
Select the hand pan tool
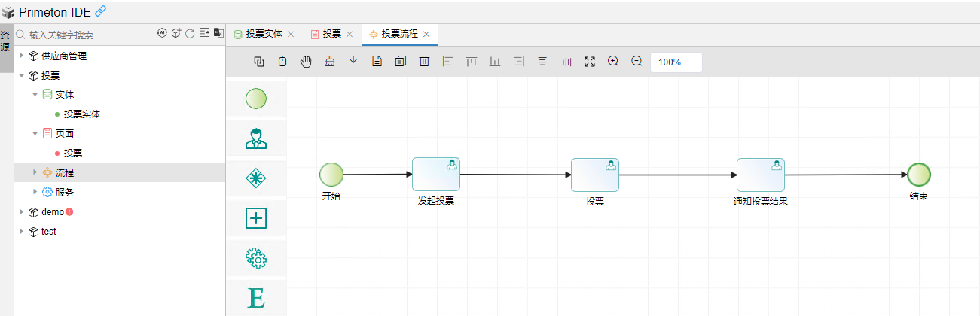[x=306, y=62]
